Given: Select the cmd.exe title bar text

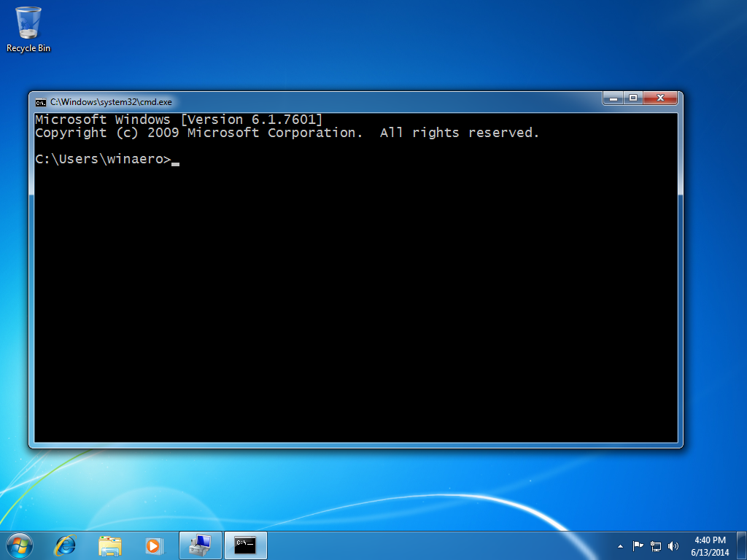Looking at the screenshot, I should pyautogui.click(x=109, y=102).
